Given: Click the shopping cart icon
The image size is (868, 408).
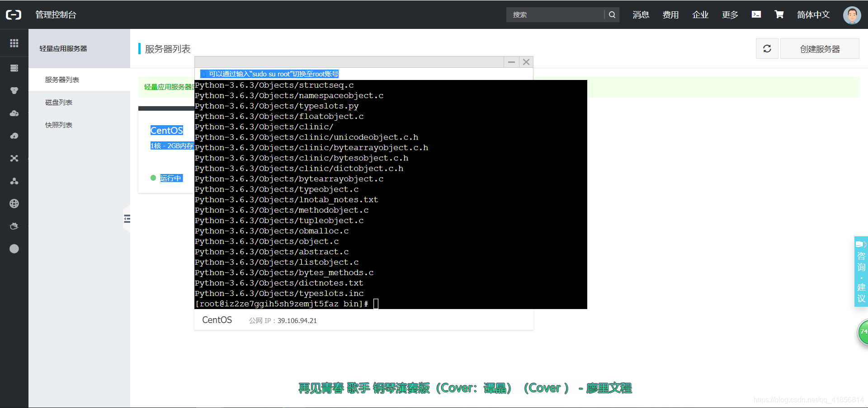Looking at the screenshot, I should click(779, 14).
